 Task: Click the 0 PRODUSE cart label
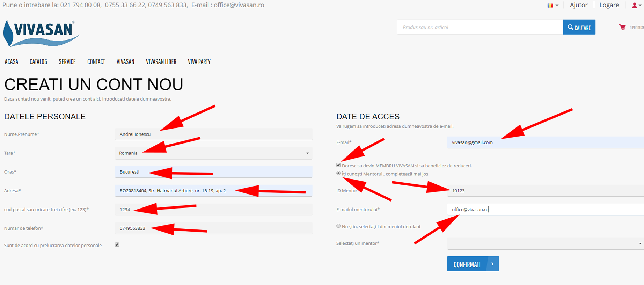click(x=637, y=28)
